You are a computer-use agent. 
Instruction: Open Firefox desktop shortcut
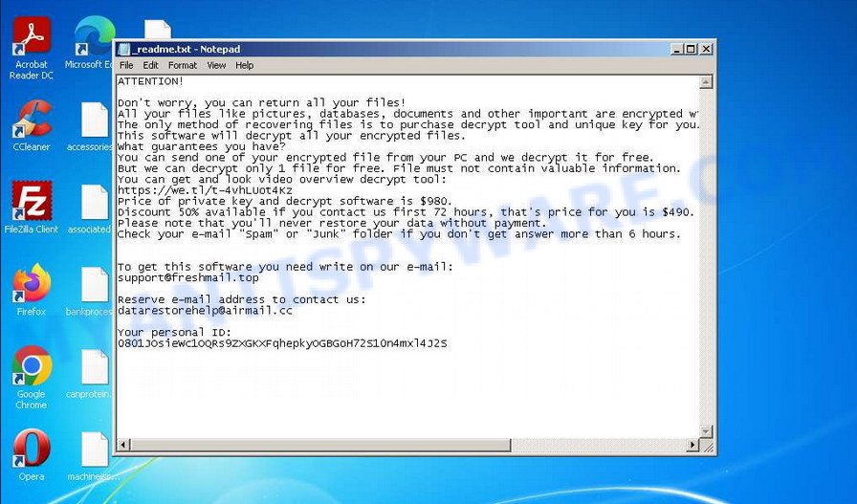(32, 291)
